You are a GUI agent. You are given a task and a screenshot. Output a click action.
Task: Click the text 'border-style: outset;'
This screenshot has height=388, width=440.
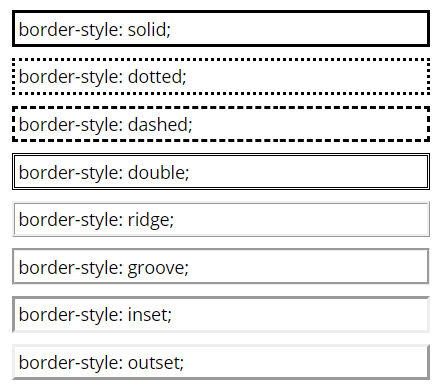[101, 363]
